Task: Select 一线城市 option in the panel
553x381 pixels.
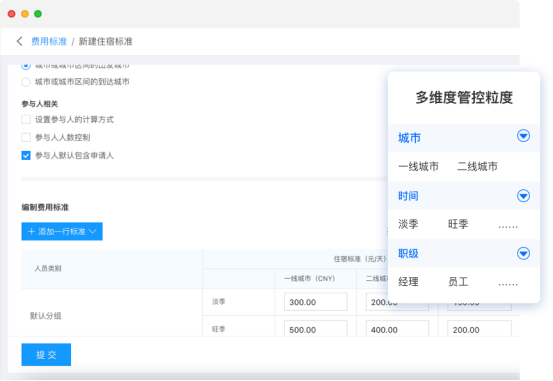Action: click(418, 166)
